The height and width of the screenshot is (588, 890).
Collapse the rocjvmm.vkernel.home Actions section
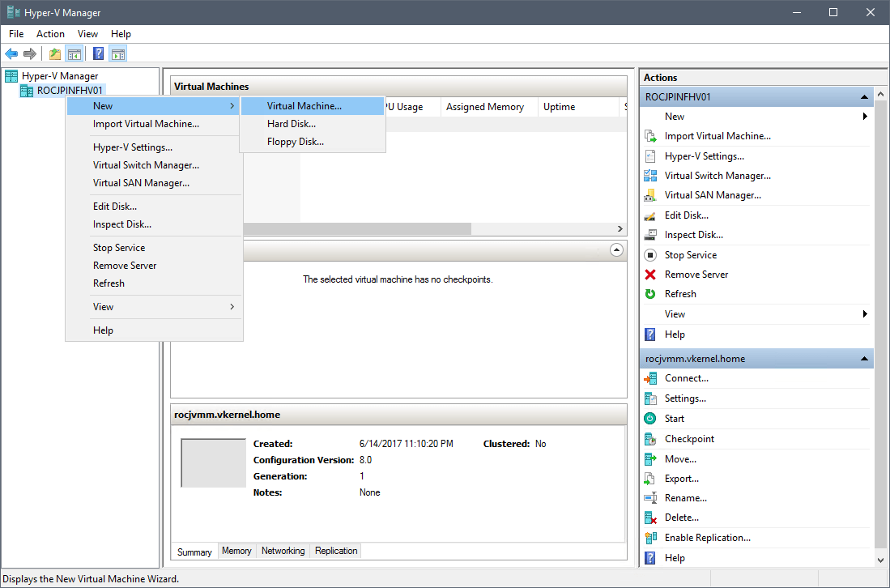pos(864,359)
